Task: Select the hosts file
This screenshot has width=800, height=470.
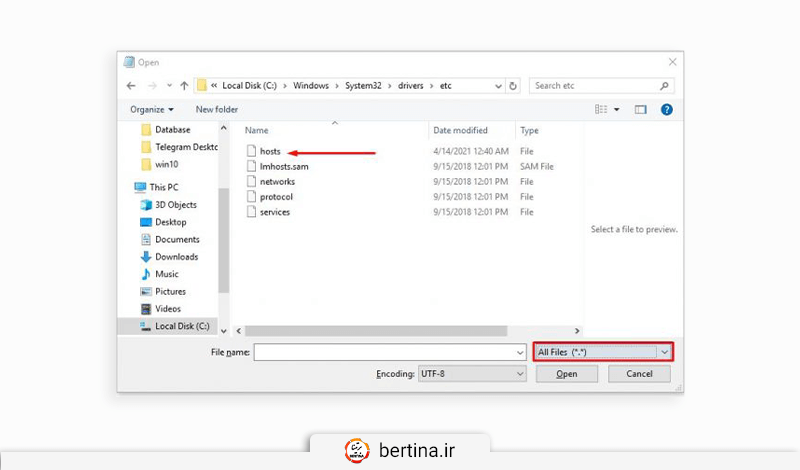Action: (270, 152)
